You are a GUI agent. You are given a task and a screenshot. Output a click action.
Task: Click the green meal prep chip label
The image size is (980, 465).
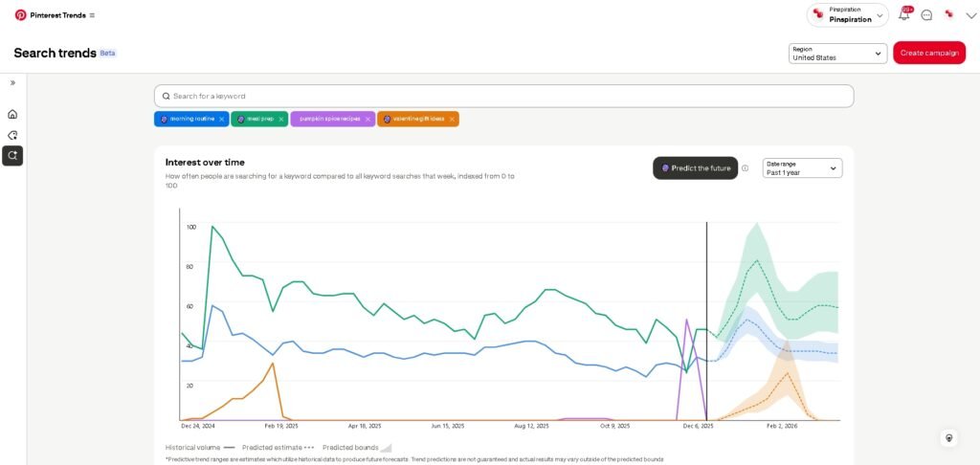[x=260, y=119]
